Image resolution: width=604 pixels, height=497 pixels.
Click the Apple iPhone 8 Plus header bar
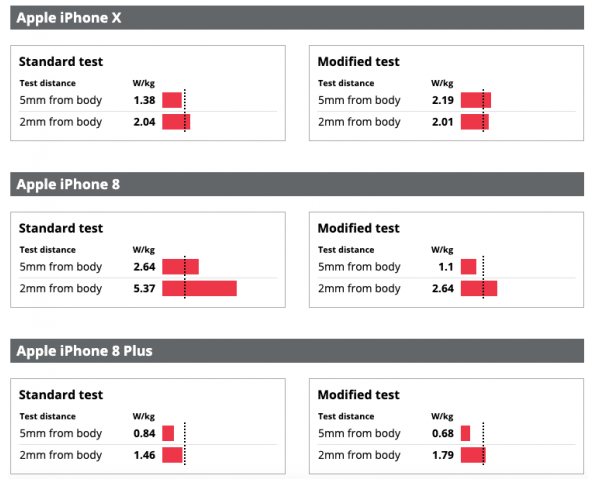pyautogui.click(x=297, y=351)
